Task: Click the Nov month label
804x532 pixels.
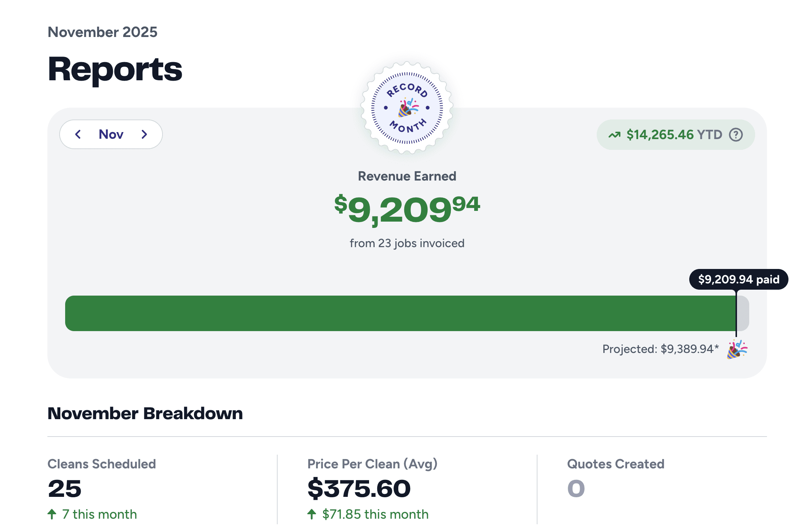Action: tap(111, 134)
